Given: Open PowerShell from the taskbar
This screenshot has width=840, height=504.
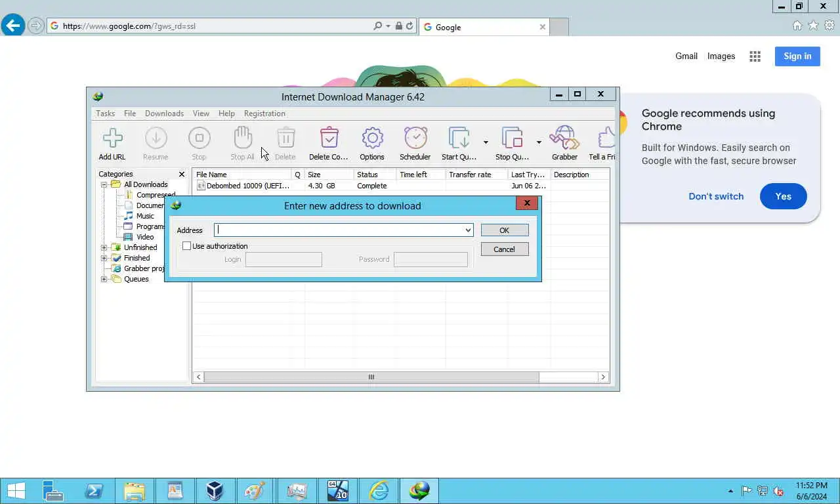Looking at the screenshot, I should pyautogui.click(x=94, y=491).
